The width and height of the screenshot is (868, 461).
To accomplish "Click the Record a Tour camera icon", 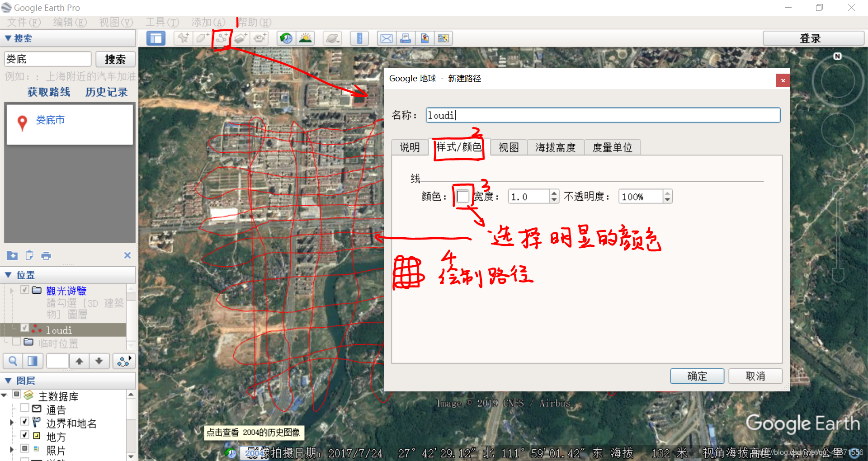I will tap(260, 38).
